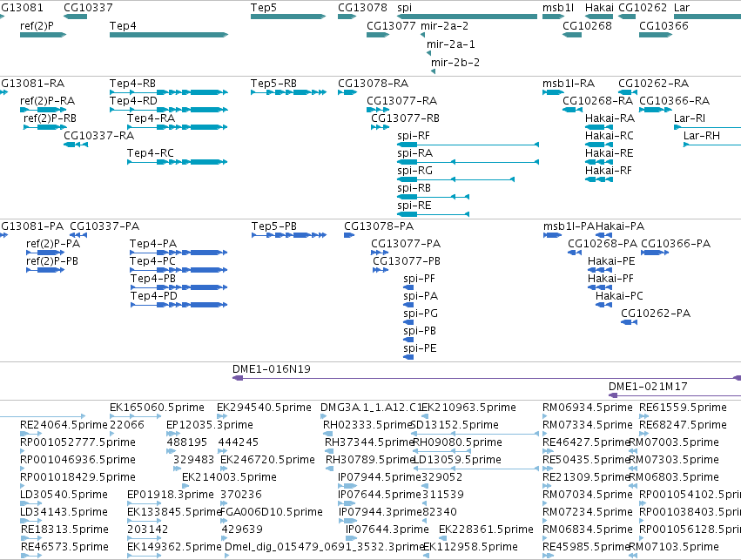Select the spi-RA transcript line
This screenshot has width=741, height=560.
pyautogui.click(x=468, y=162)
